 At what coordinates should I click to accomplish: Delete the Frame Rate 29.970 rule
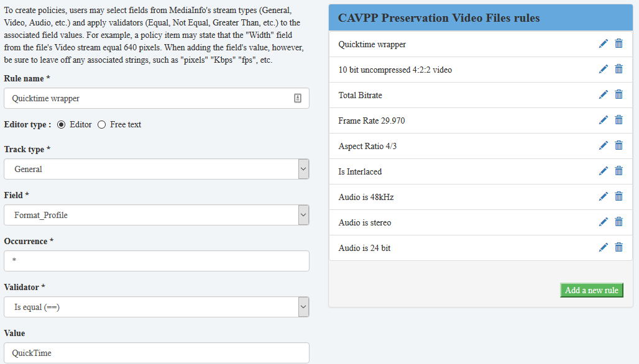click(x=618, y=120)
